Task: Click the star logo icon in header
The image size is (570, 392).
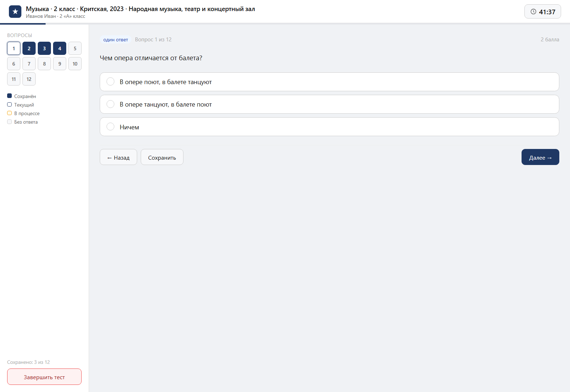Action: pos(15,12)
